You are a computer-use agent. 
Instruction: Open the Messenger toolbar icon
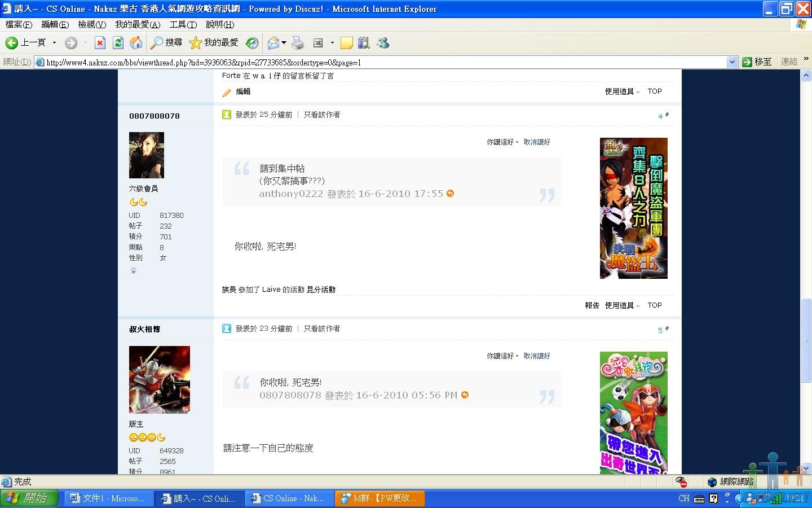[383, 43]
